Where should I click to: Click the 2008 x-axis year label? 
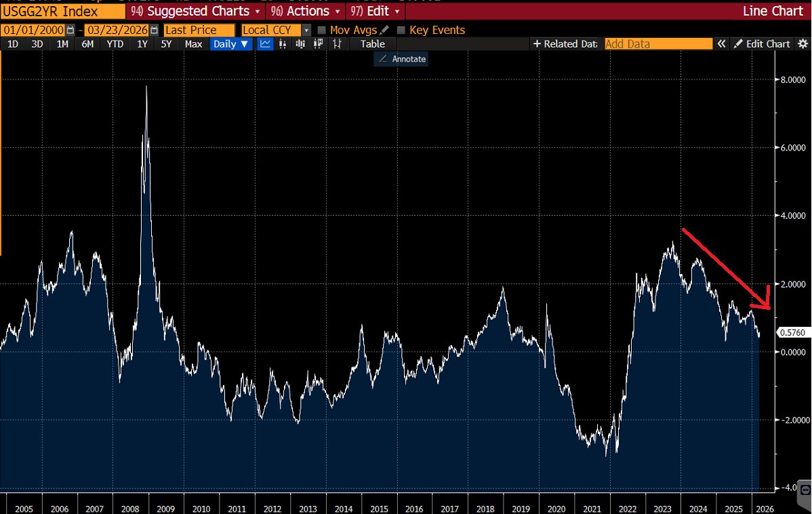pyautogui.click(x=130, y=509)
